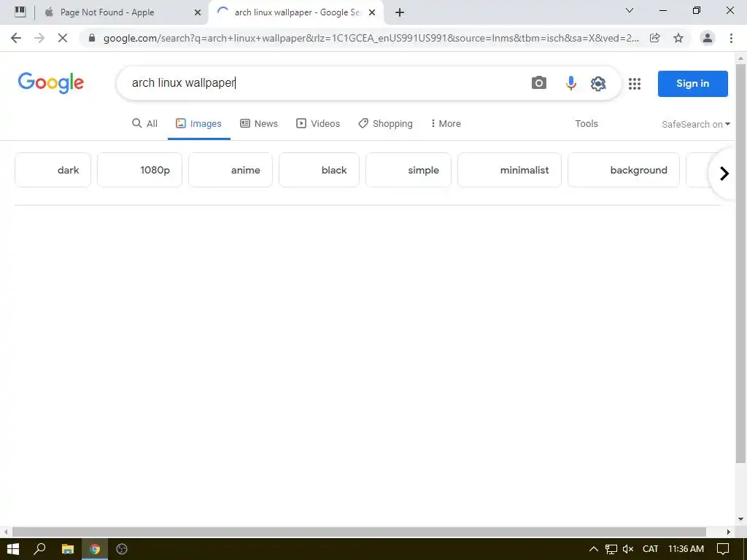Screen dimensions: 747x560
Task: Open the Windows Start menu
Action: 13,549
